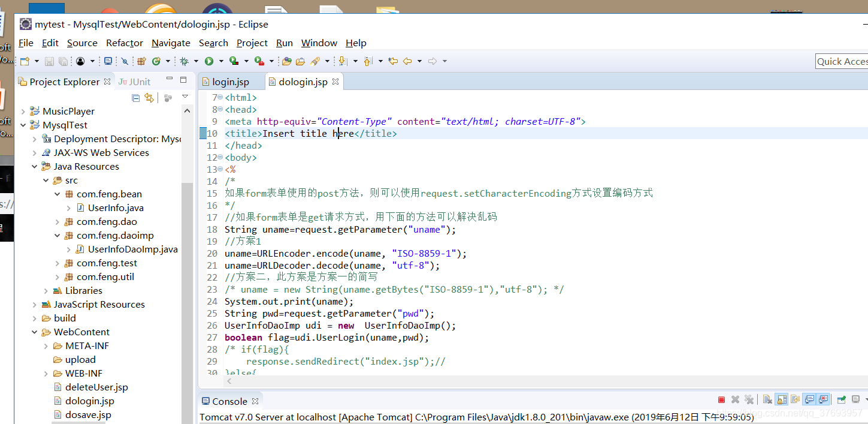The image size is (868, 424).
Task: Click the Open Task folder icon
Action: [x=300, y=61]
